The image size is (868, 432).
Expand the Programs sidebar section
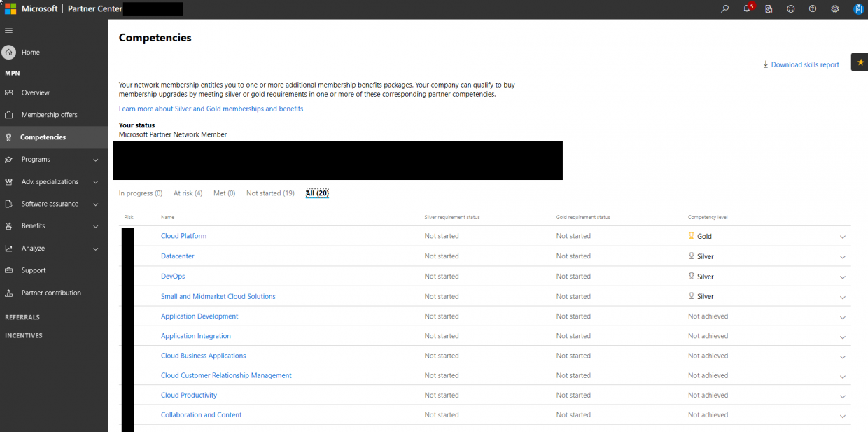coord(96,160)
